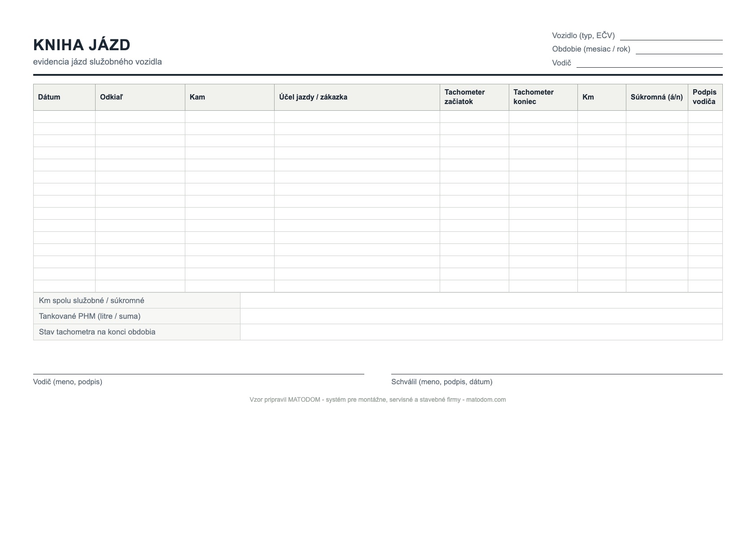The width and height of the screenshot is (756, 534).
Task: Click Vozidlo (typ, EČV) label
Action: [x=583, y=35]
